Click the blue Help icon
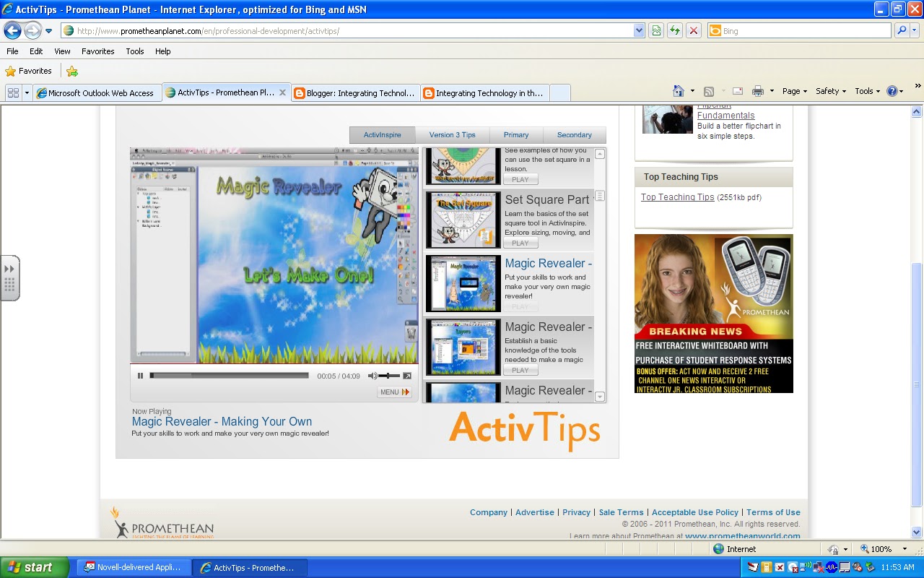 pyautogui.click(x=892, y=91)
